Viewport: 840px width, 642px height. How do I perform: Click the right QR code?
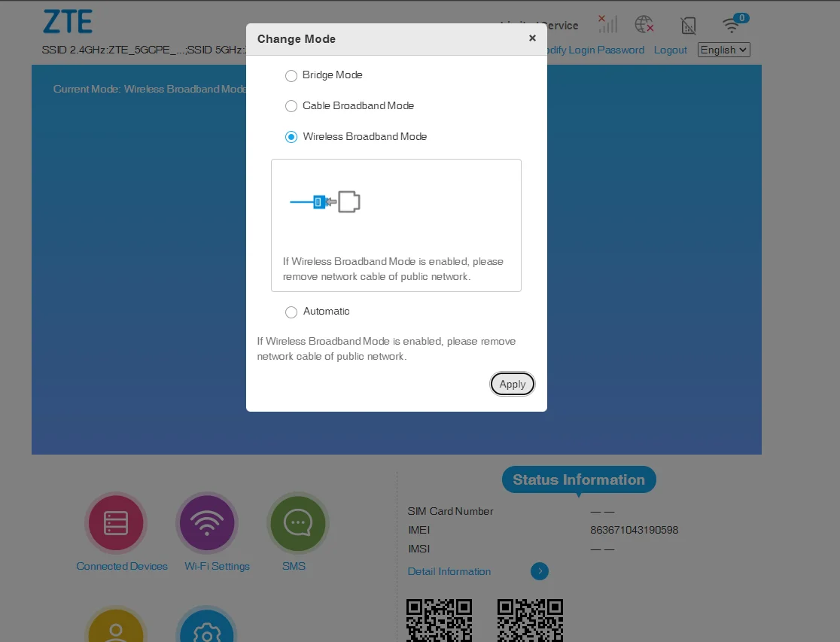coord(530,621)
